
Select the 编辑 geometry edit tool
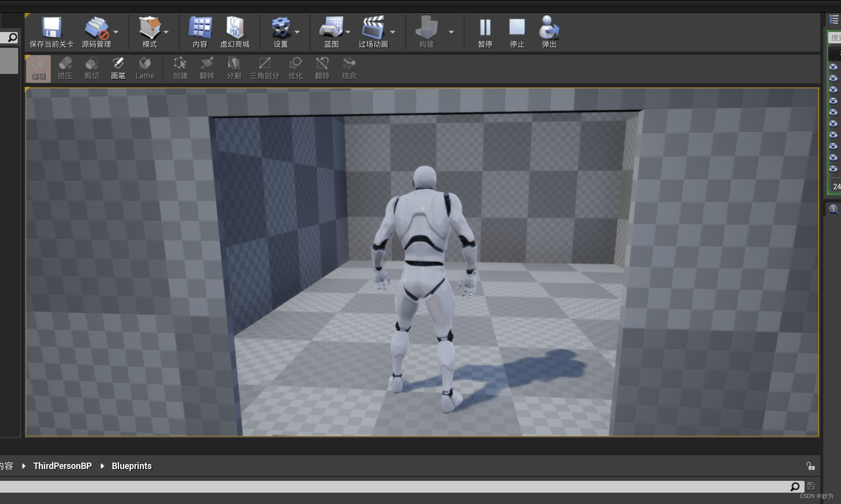pos(38,68)
